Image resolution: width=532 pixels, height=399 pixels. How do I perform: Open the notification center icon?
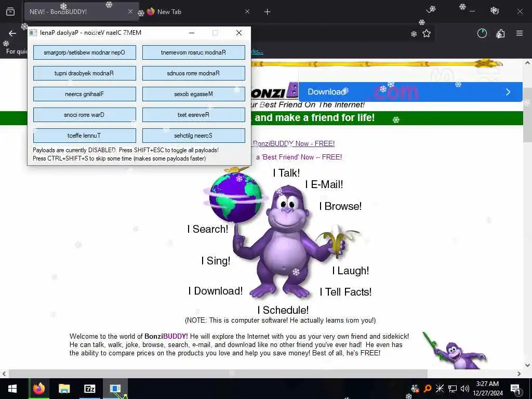coord(515,389)
